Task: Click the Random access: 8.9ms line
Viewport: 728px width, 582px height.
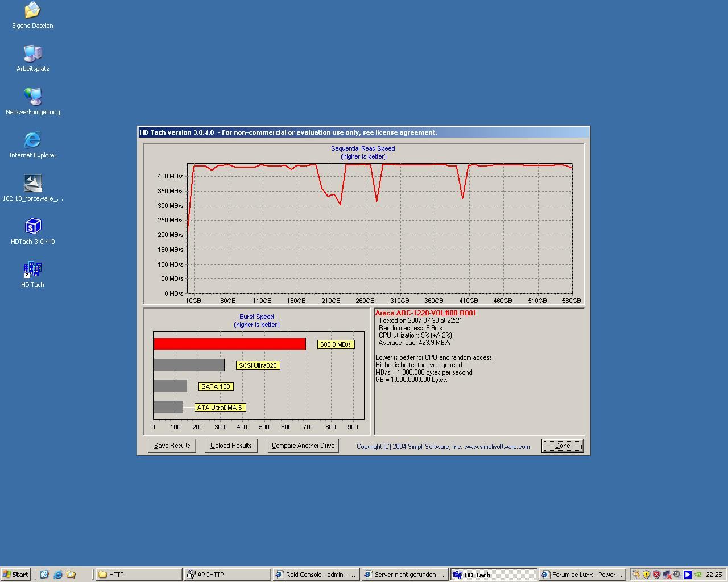Action: coord(410,328)
